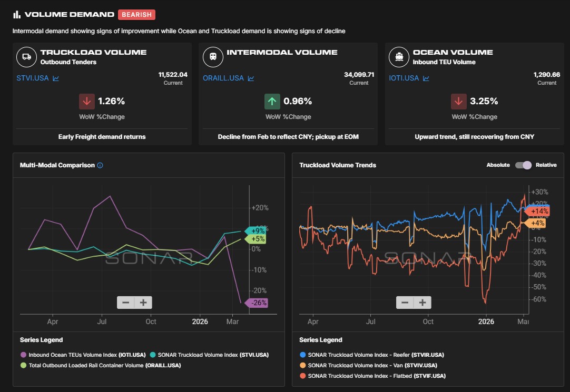This screenshot has height=392, width=570.
Task: Click the chart icon beside ORAILL.USA
Action: pos(251,78)
